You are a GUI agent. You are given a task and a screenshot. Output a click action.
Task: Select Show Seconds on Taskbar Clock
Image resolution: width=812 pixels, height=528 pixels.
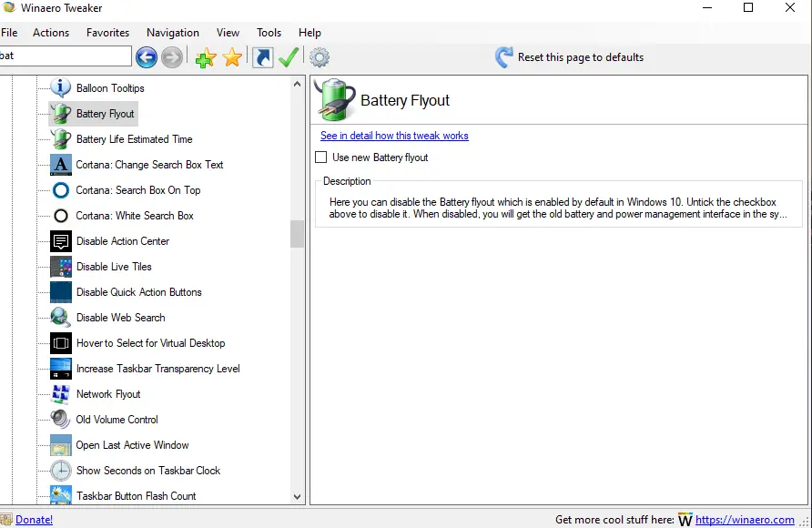point(148,471)
